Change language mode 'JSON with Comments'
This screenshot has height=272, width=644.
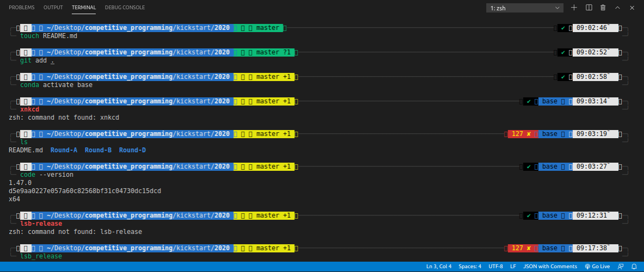(550, 267)
